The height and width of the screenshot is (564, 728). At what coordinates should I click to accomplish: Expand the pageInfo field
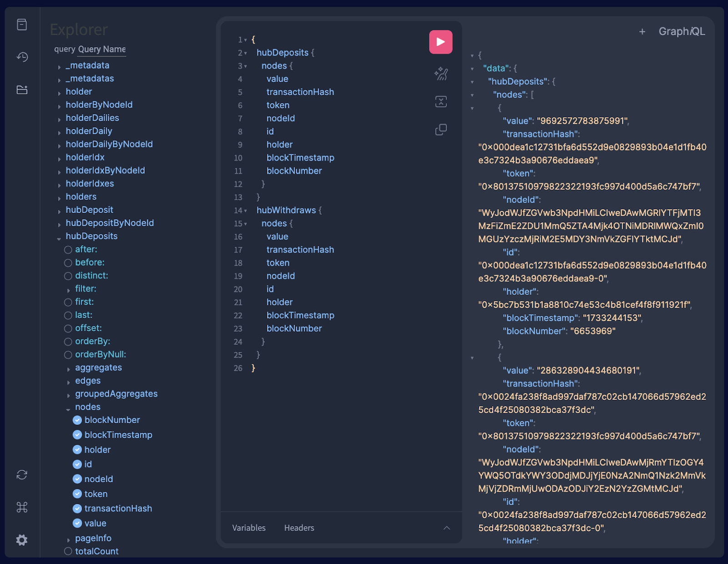(x=69, y=539)
